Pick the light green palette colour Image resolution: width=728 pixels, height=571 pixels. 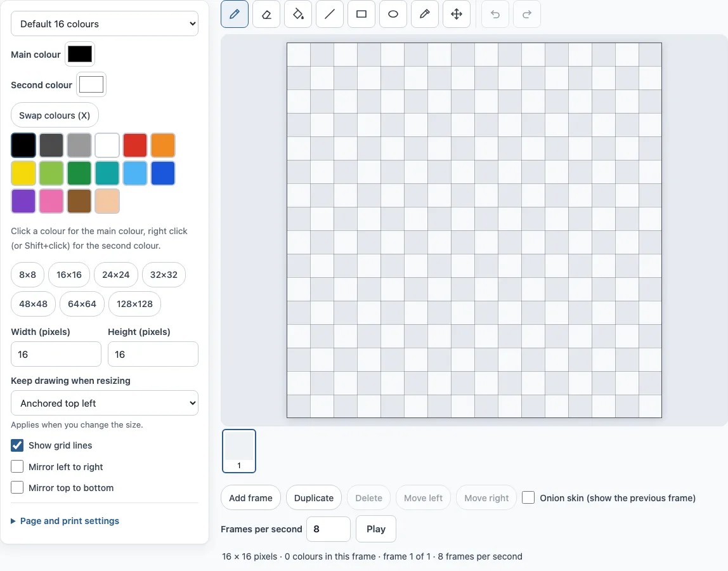[51, 173]
